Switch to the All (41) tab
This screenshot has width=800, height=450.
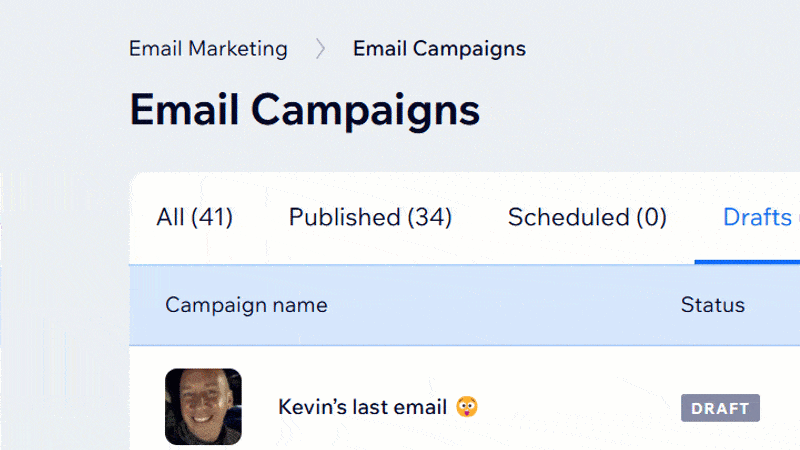194,217
